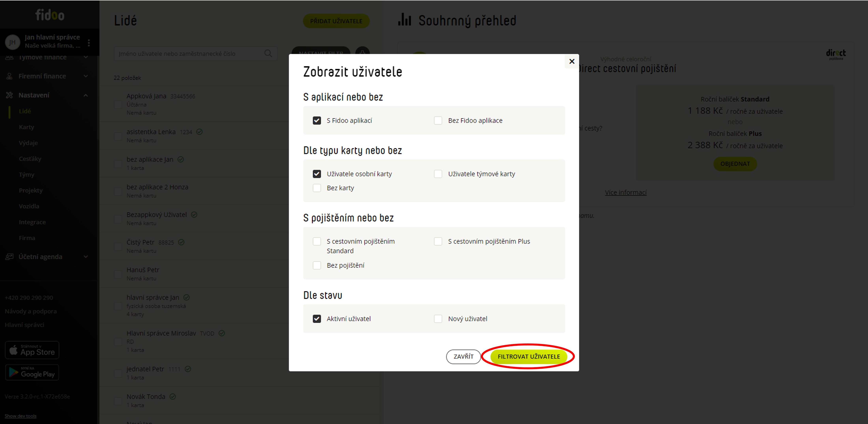Image resolution: width=868 pixels, height=424 pixels.
Task: Open the Hlavní správci link
Action: pos(25,325)
